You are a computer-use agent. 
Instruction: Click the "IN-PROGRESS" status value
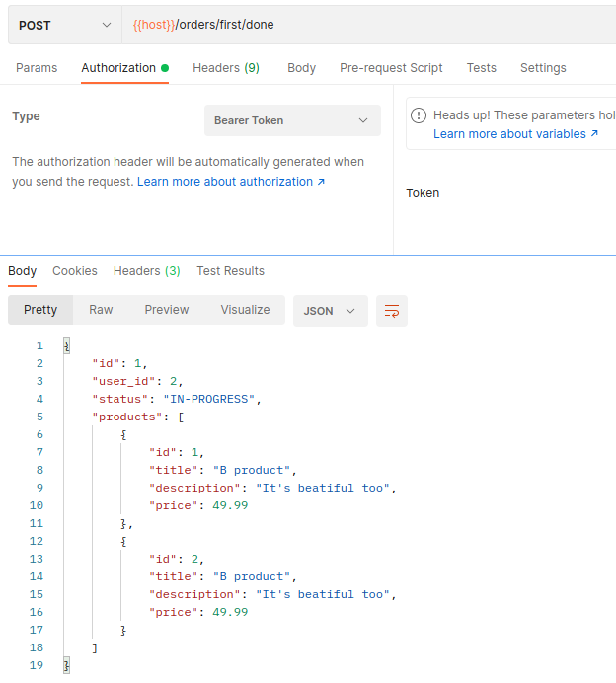tap(208, 399)
